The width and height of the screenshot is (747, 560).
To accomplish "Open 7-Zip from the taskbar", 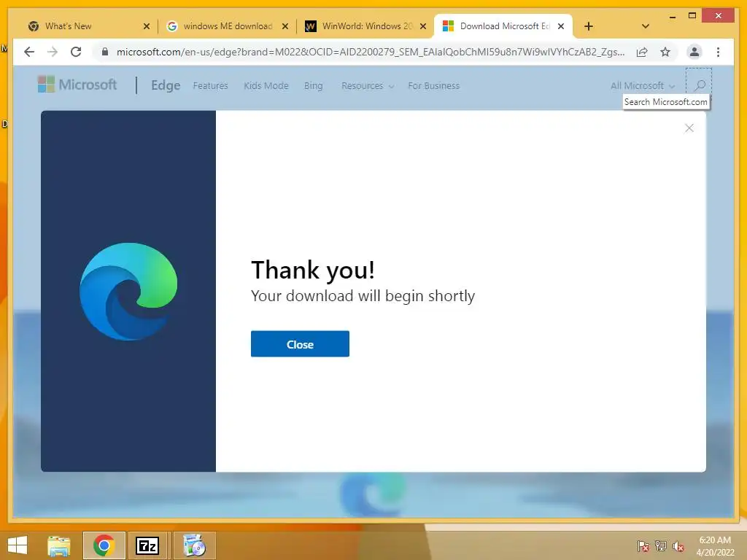I will click(147, 545).
